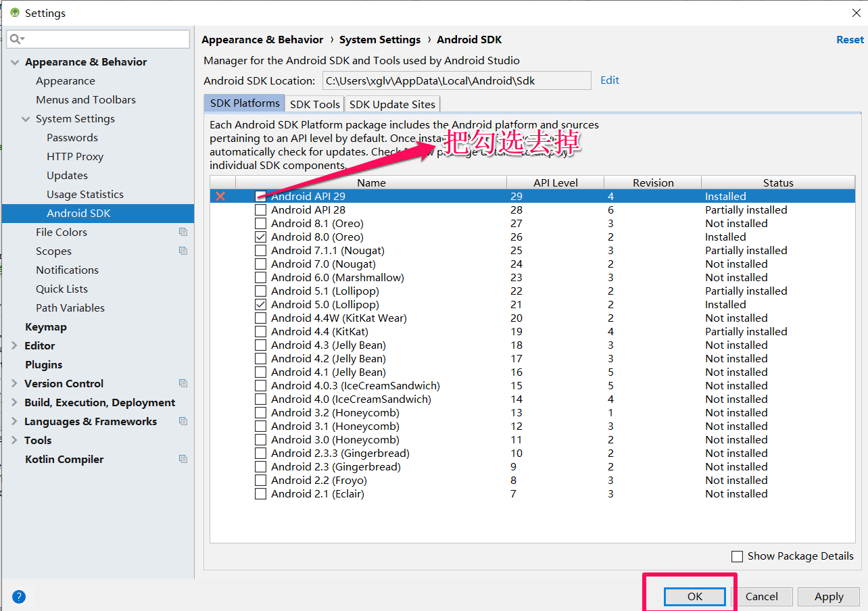Switch to the SDK Tools tab
The width and height of the screenshot is (868, 611).
[314, 104]
